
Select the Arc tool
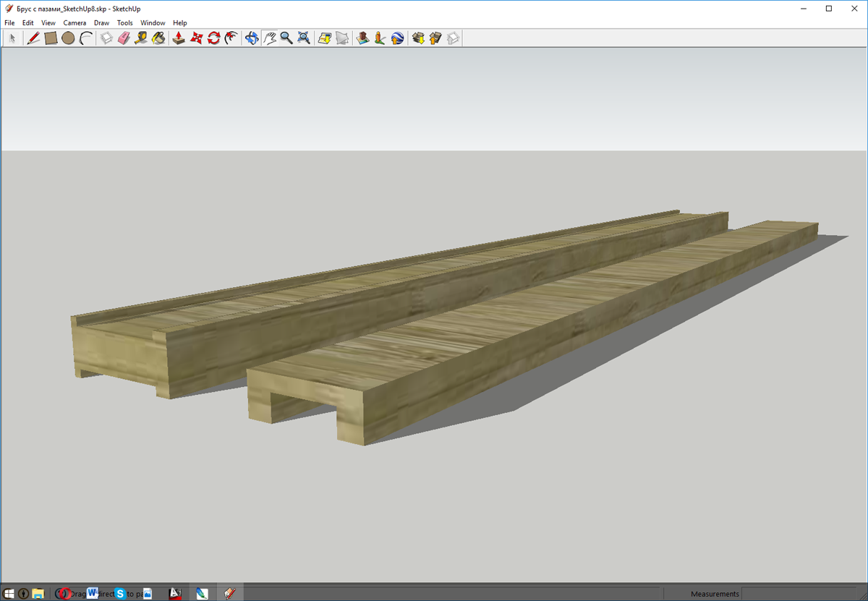(x=86, y=38)
